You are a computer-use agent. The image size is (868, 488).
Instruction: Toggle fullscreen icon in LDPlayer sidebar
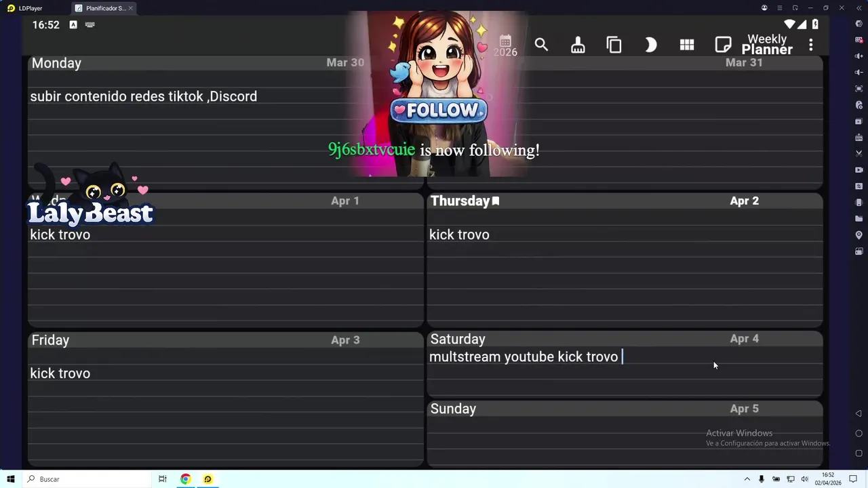coord(859,89)
